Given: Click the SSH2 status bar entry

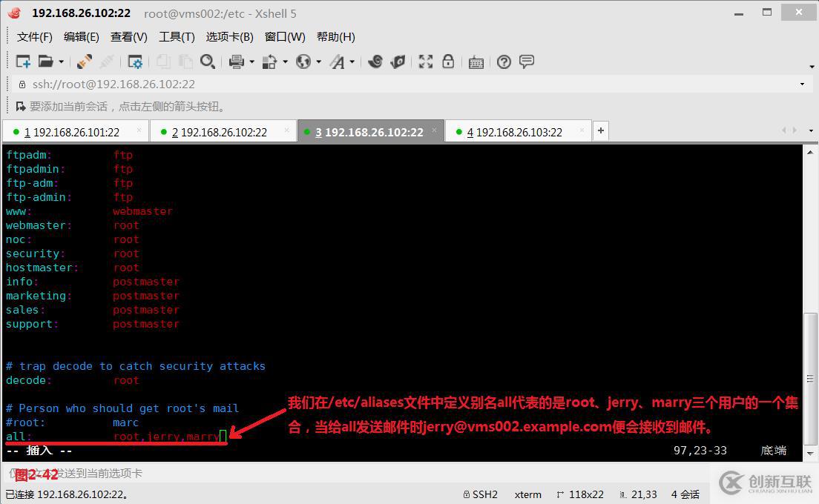Looking at the screenshot, I should 481,494.
